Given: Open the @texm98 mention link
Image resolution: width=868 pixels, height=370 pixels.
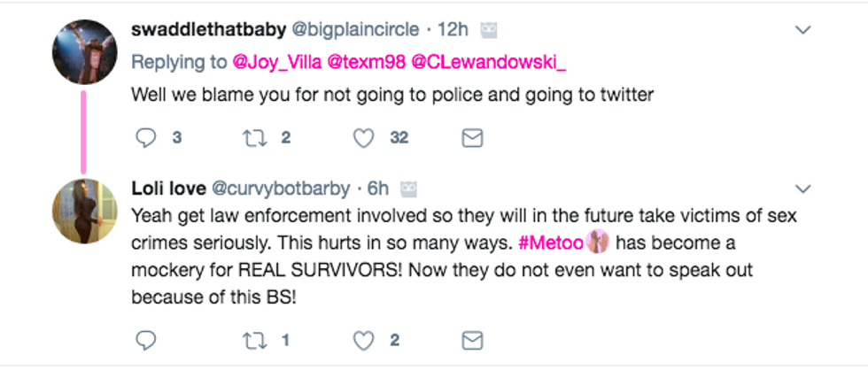Looking at the screenshot, I should [367, 63].
